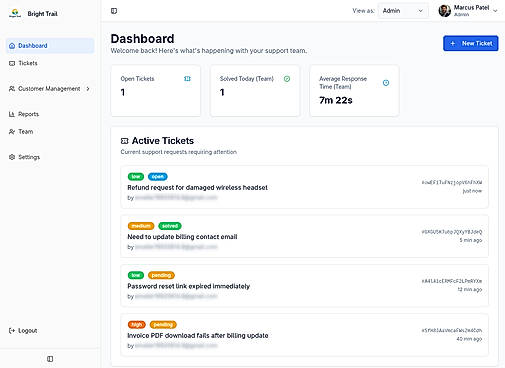Click the Bright Trail logo icon

click(15, 13)
